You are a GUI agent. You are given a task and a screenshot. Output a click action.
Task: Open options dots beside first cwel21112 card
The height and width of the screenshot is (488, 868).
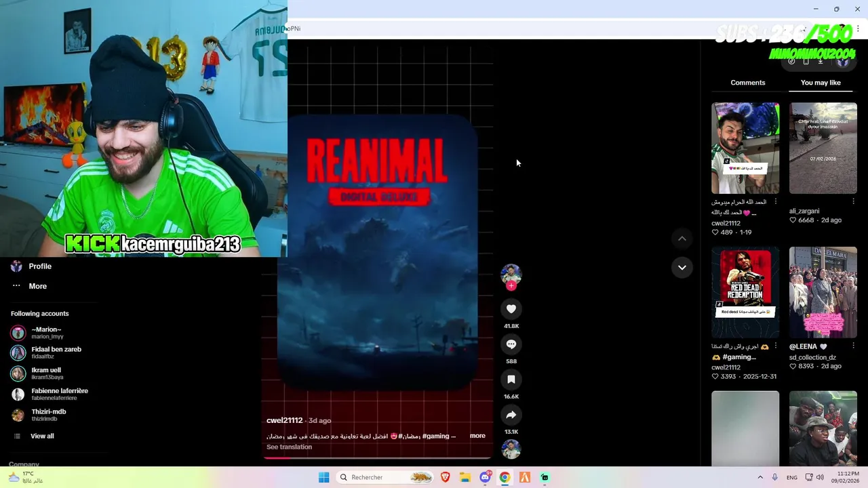coord(776,202)
